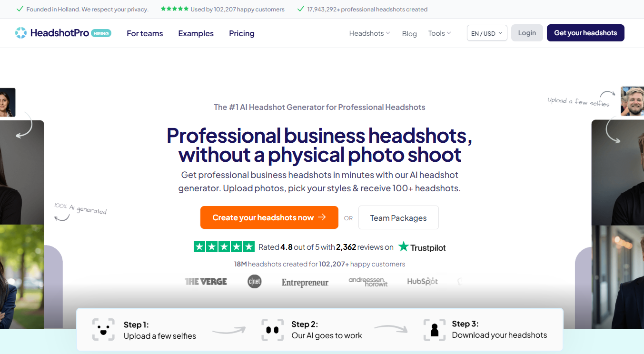Click the green Trustpilot star rating
The image size is (644, 354).
(224, 246)
